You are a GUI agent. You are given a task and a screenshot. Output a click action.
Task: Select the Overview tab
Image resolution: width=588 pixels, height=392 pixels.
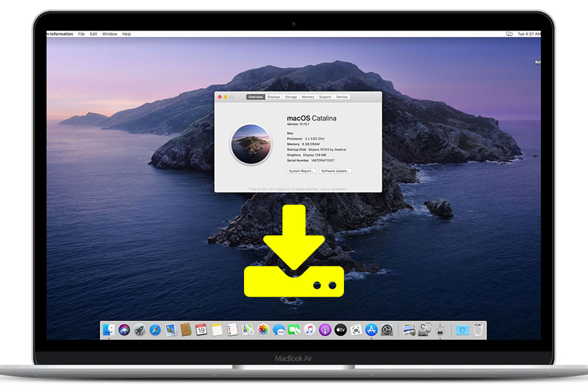pyautogui.click(x=256, y=96)
